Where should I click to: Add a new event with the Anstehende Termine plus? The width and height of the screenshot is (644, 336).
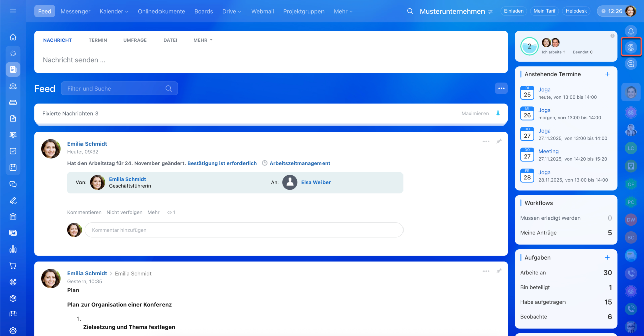pos(607,74)
